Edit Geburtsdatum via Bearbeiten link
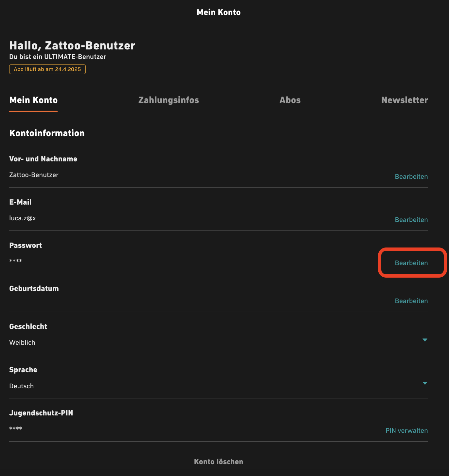This screenshot has height=476, width=449. [x=411, y=301]
